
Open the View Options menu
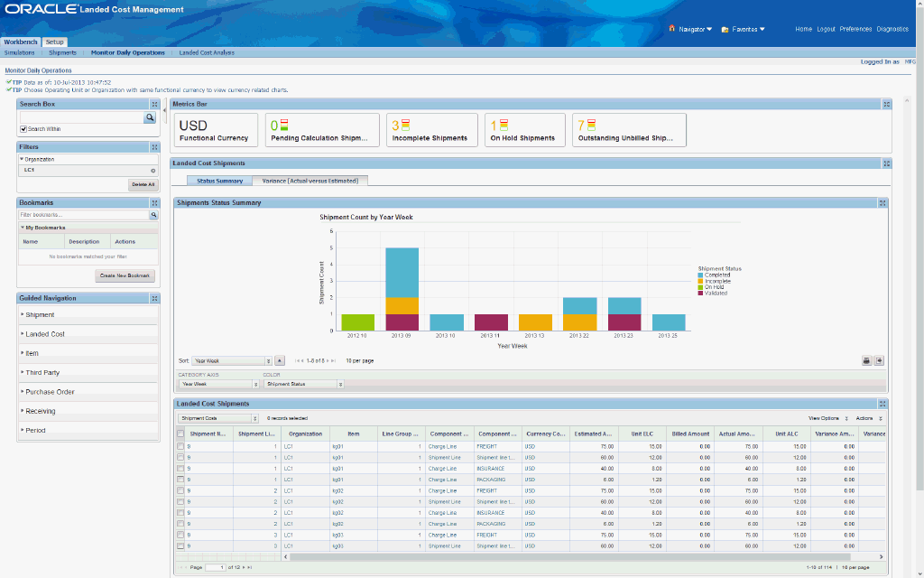coord(828,418)
